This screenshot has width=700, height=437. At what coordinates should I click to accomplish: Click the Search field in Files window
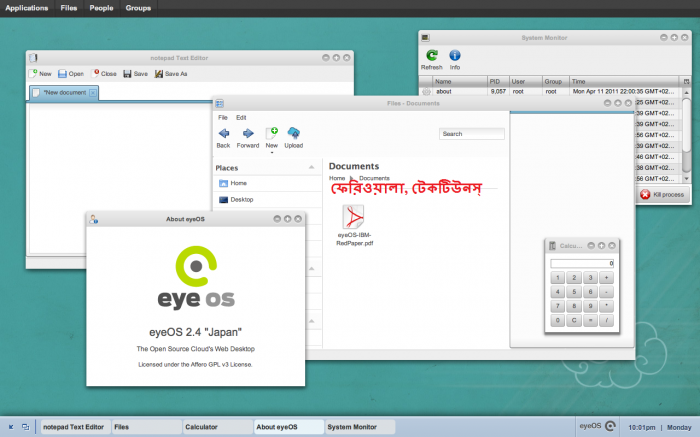[471, 134]
